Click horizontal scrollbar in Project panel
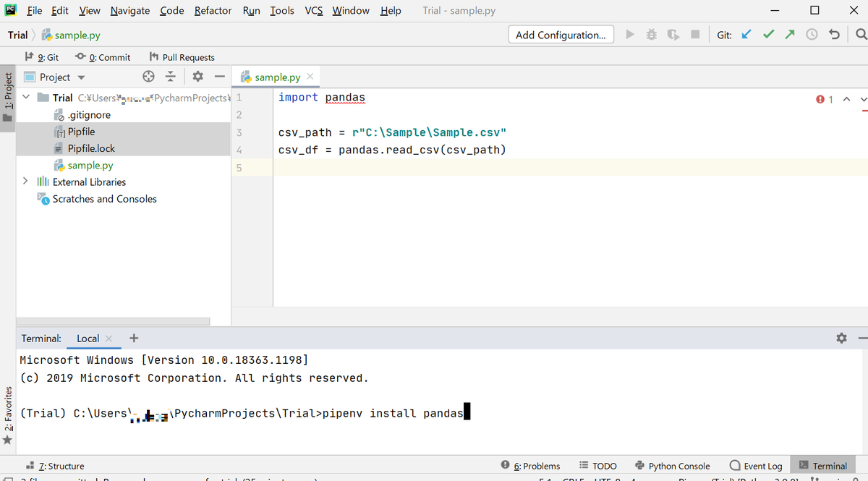Screen dimensions: 868x481 [114, 322]
